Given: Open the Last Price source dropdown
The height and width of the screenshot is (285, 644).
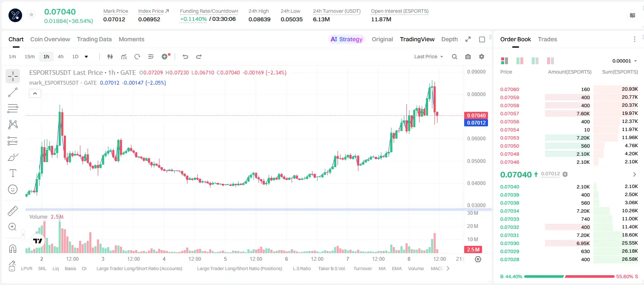Looking at the screenshot, I should (428, 57).
